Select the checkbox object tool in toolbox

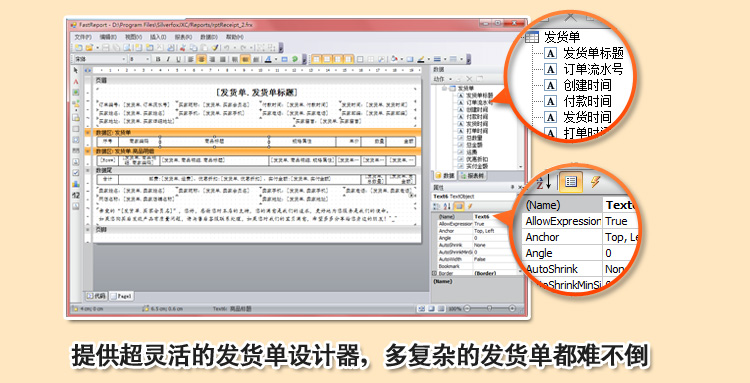pos(76,173)
